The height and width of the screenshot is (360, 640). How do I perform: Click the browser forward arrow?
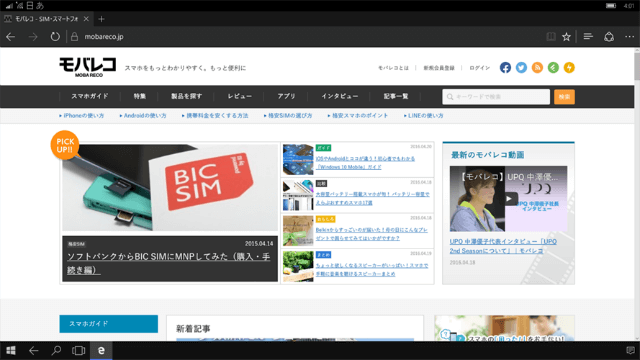pyautogui.click(x=33, y=37)
